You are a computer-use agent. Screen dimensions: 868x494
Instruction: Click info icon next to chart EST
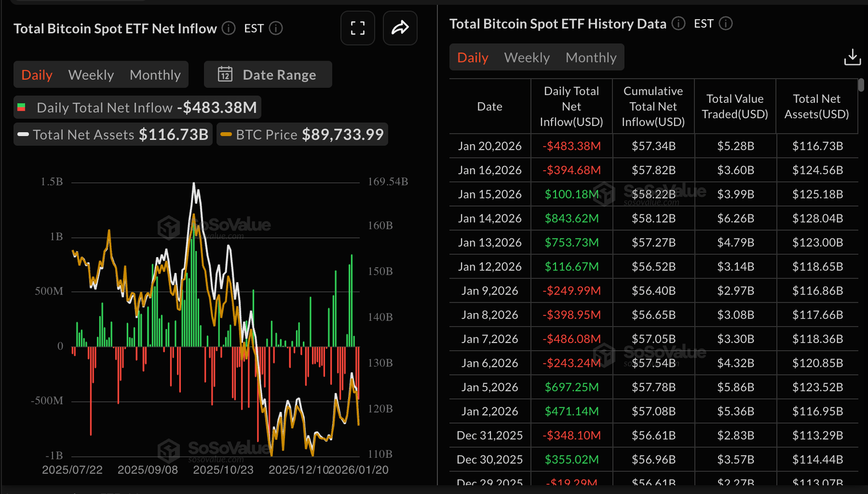(276, 28)
